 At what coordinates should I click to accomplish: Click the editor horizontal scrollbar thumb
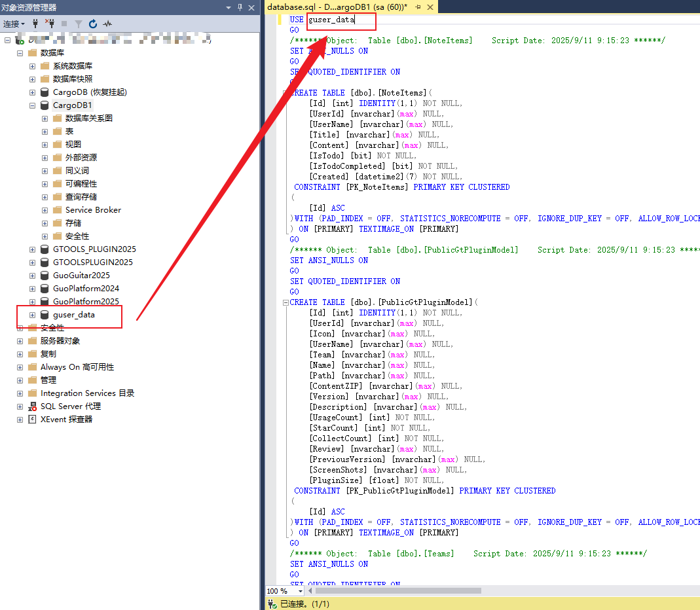click(398, 591)
